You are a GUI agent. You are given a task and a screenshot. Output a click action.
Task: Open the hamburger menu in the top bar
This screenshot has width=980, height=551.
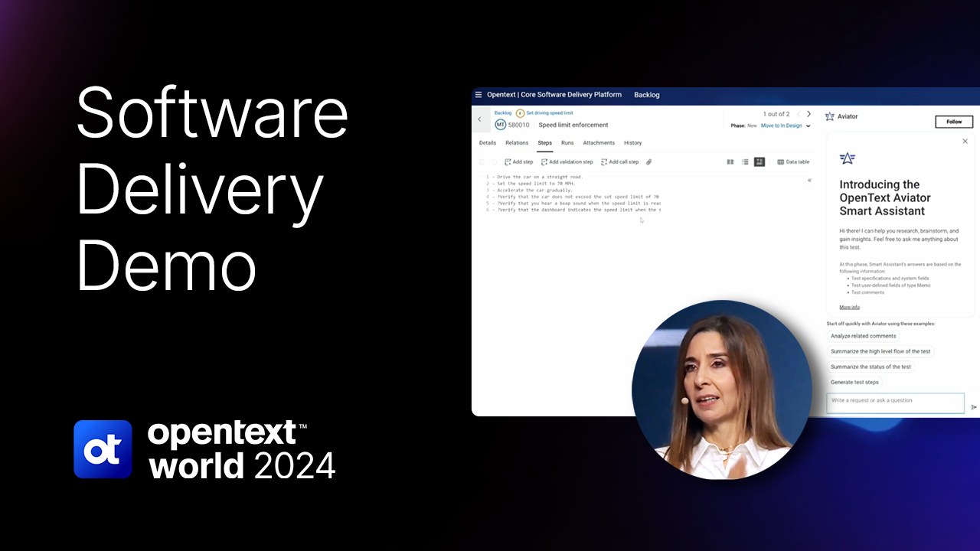tap(479, 95)
